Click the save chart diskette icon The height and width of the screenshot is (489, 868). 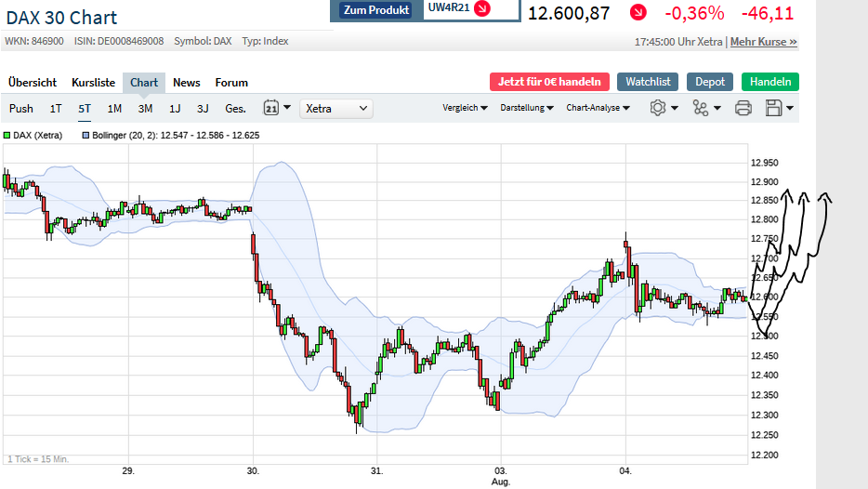pyautogui.click(x=773, y=108)
